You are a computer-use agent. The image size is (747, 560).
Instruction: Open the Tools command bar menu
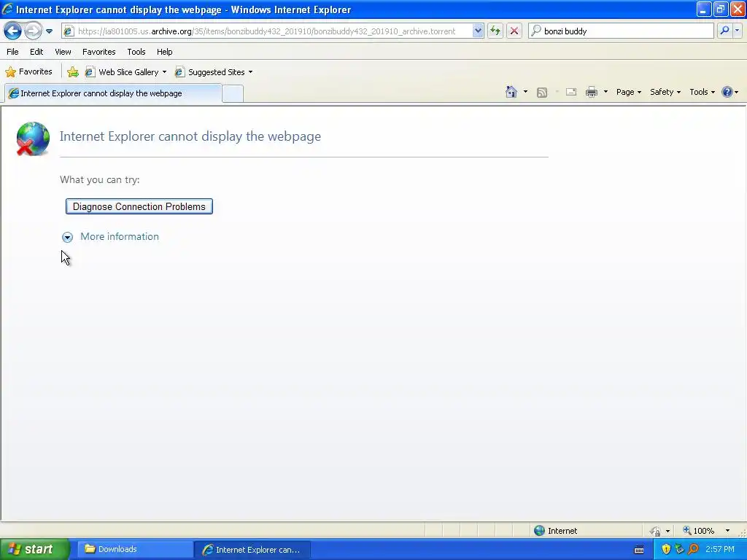click(x=703, y=92)
